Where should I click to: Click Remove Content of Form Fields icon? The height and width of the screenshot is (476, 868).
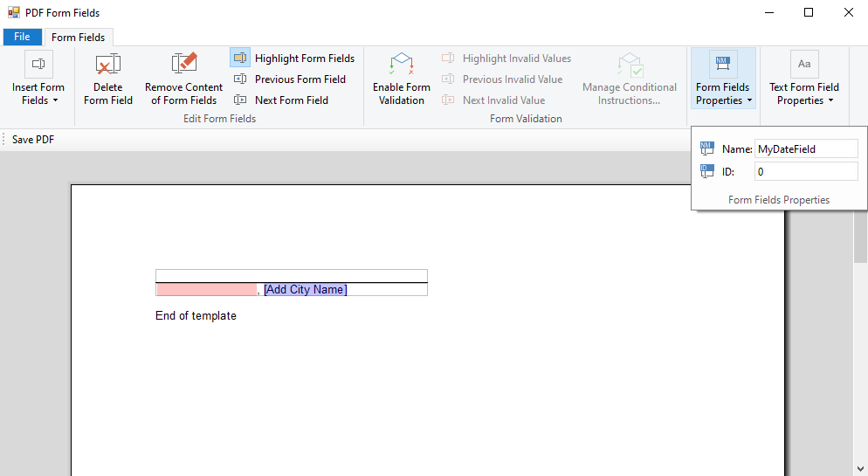(x=183, y=65)
